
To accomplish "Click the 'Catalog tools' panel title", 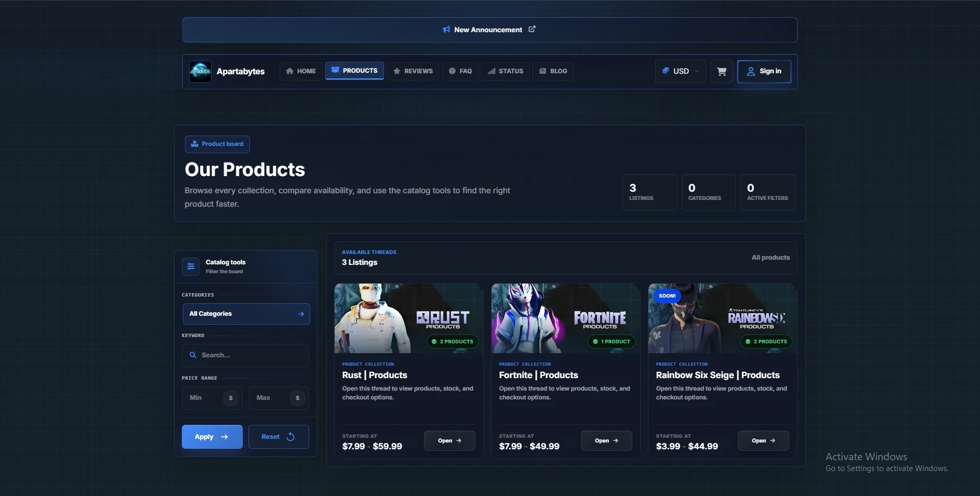I will point(226,262).
